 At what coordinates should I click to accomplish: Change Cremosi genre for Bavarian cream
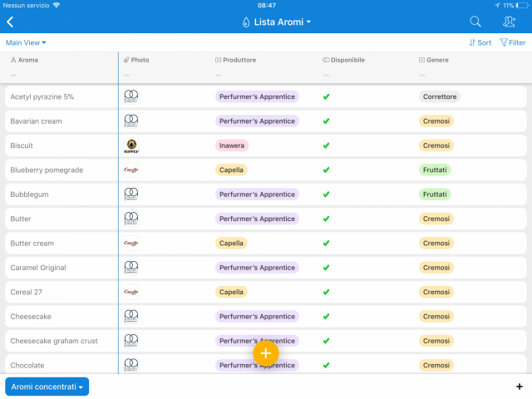point(436,121)
